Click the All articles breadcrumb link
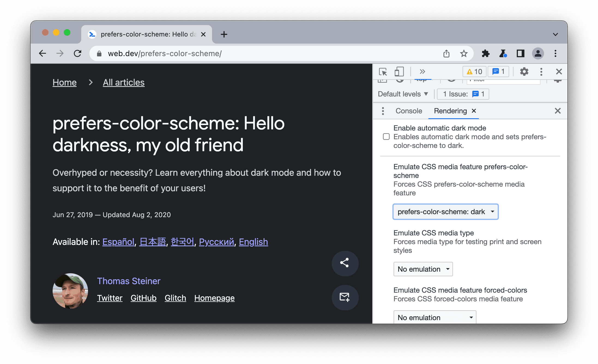598x364 pixels. [123, 82]
